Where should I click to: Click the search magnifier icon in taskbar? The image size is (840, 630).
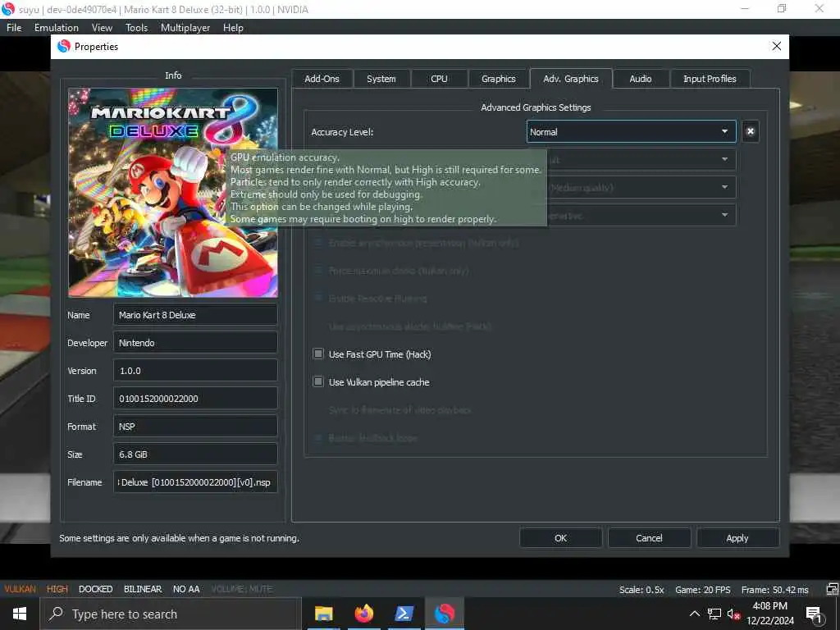coord(56,614)
